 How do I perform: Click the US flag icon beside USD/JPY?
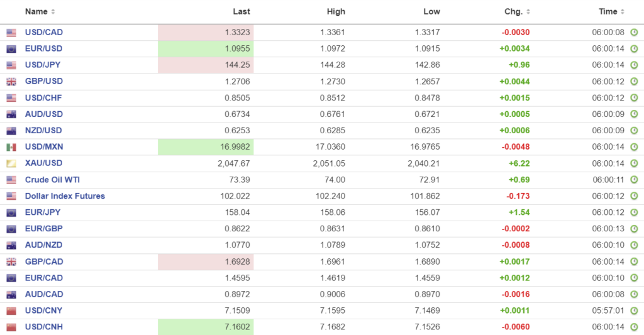[x=11, y=65]
